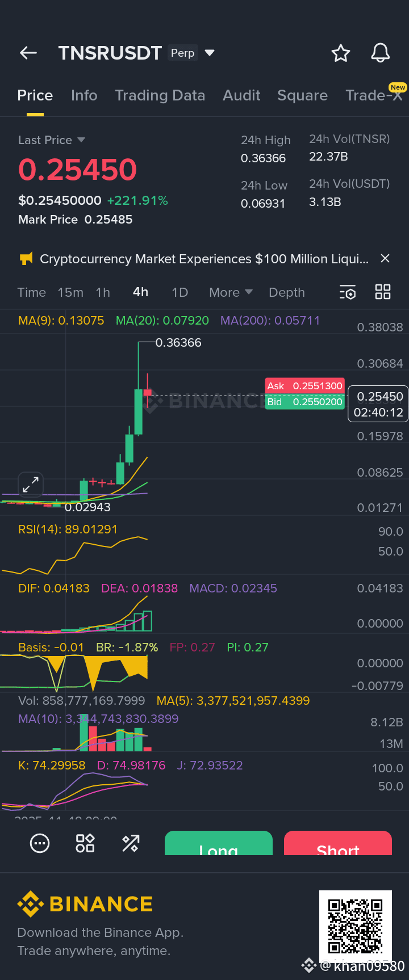
Task: Expand the More intervals dropdown
Action: [231, 292]
